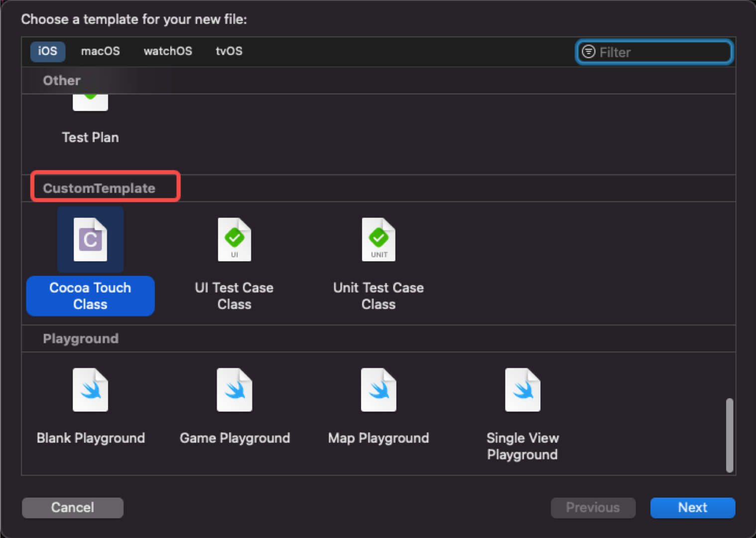Viewport: 756px width, 538px height.
Task: Click the Unit Test Case Class label
Action: 378,296
